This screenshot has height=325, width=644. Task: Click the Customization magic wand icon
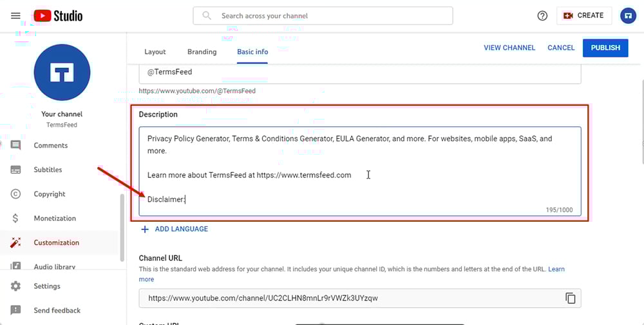15,242
